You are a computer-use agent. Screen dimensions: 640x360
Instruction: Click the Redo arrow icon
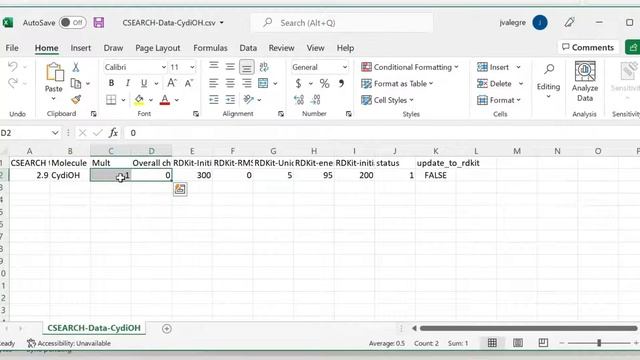pyautogui.click(x=13, y=83)
